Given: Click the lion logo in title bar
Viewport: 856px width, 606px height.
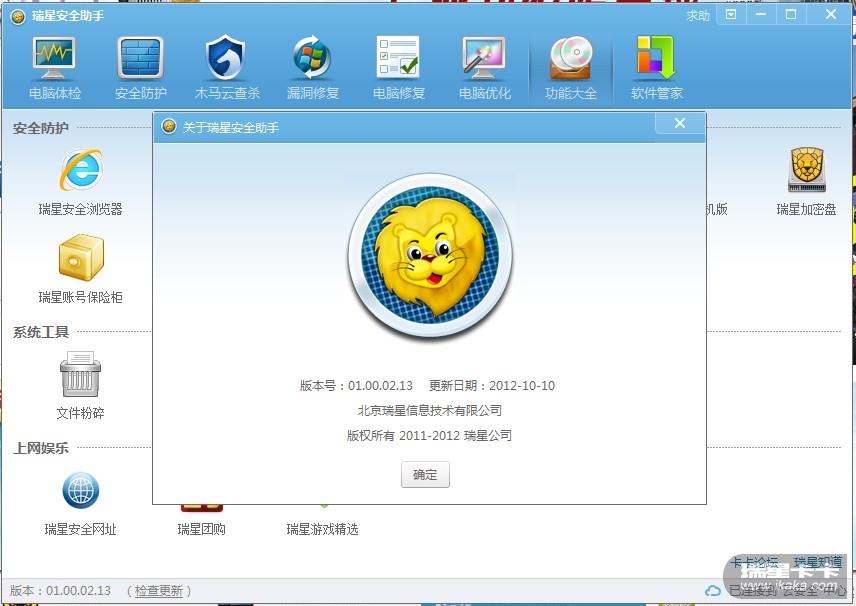Looking at the screenshot, I should pyautogui.click(x=18, y=17).
